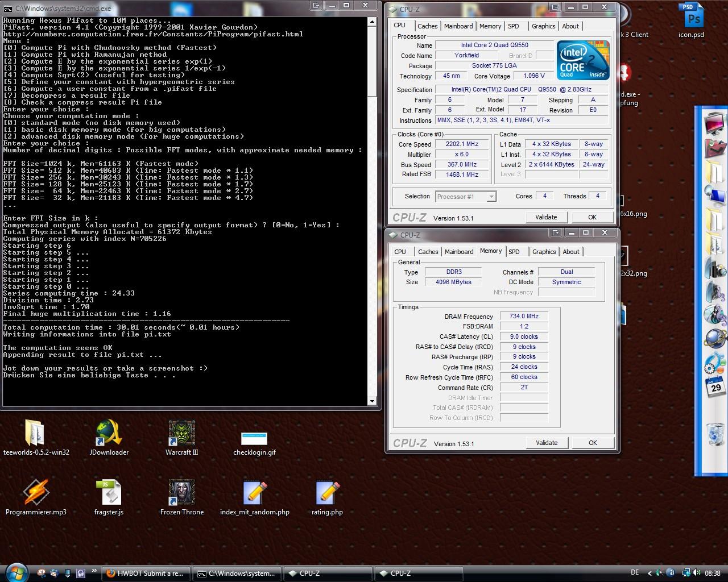Open the teeworlds-0.5.2-win32 folder icon
This screenshot has width=728, height=582.
36,438
